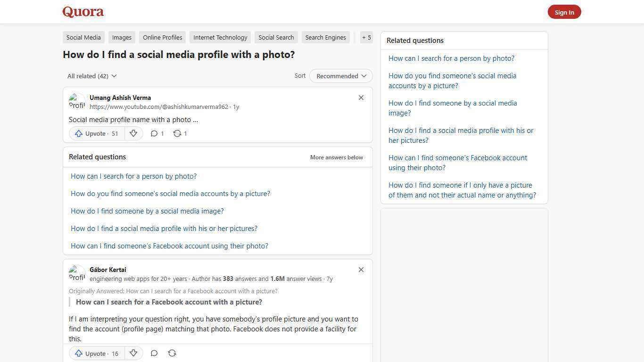Dismiss Gábor Kertai's answer
This screenshot has height=362, width=644.
(x=361, y=270)
